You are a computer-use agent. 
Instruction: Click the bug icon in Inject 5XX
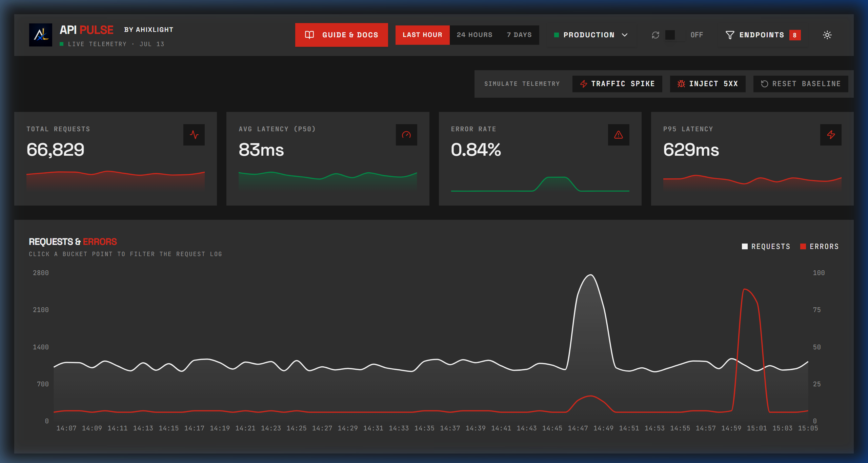681,84
